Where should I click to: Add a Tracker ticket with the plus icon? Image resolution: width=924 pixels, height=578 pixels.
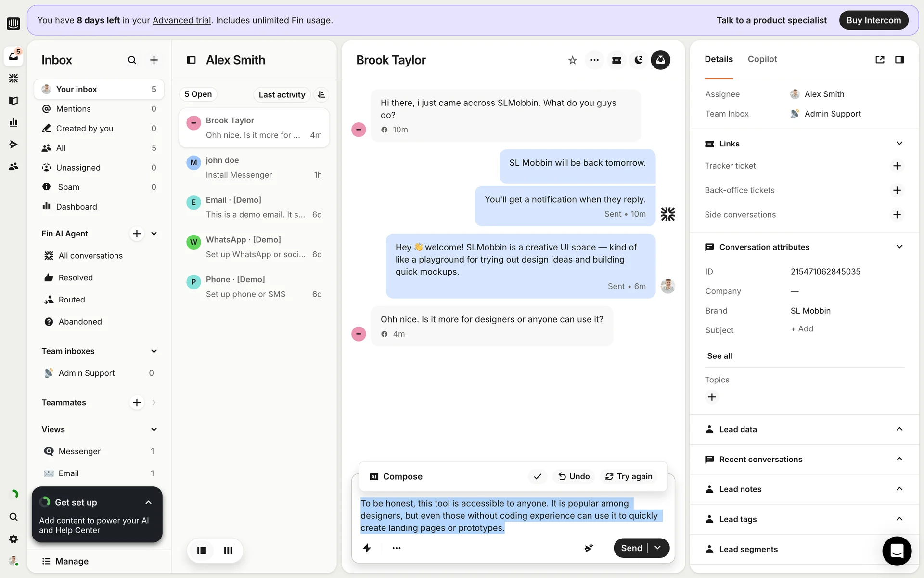pos(897,166)
